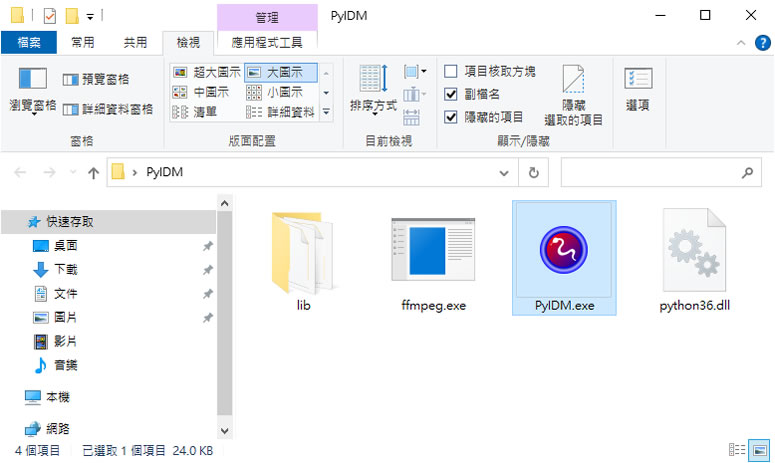
Task: Switch to the 共用 ribbon tab
Action: coord(135,42)
